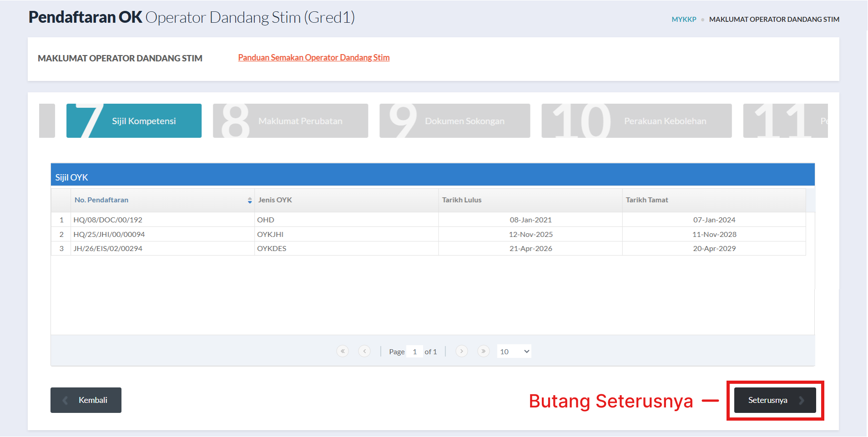The image size is (868, 437).
Task: Switch to step 8 Maklumat Perubatan
Action: coord(290,121)
